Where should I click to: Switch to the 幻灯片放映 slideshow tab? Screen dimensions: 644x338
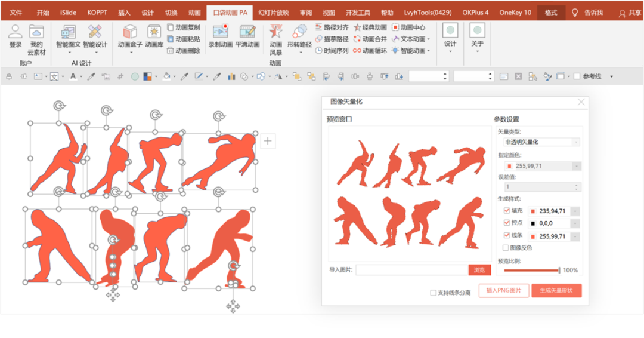pos(274,13)
